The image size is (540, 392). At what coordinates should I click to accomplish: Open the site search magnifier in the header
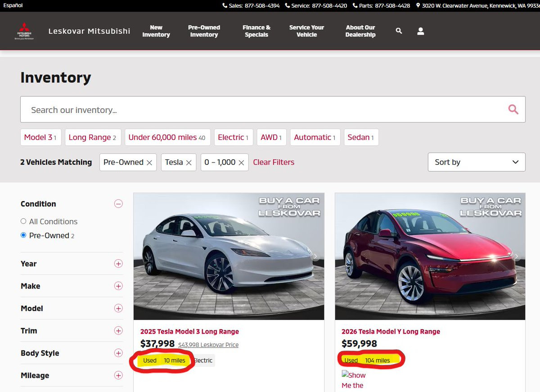(399, 31)
